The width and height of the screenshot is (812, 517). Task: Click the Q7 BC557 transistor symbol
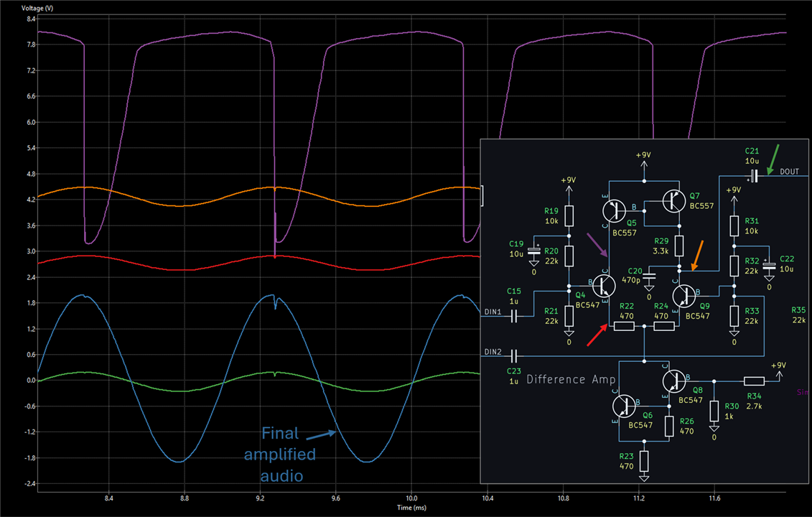pyautogui.click(x=674, y=200)
